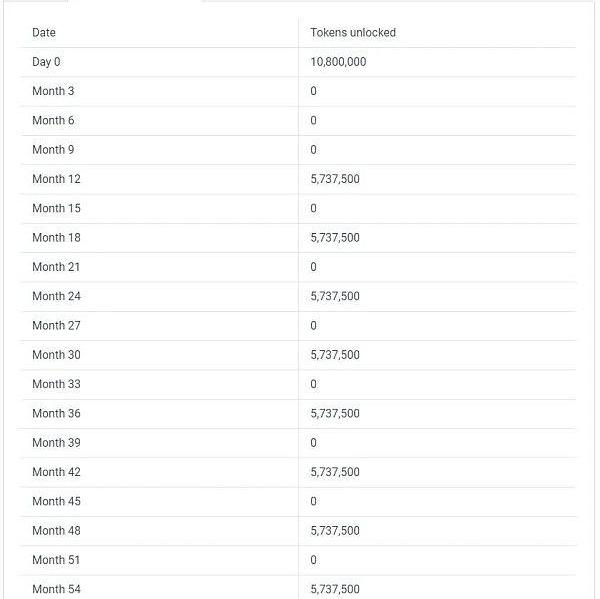This screenshot has width=600, height=599.
Task: Select the Day 0 row label
Action: tap(46, 62)
